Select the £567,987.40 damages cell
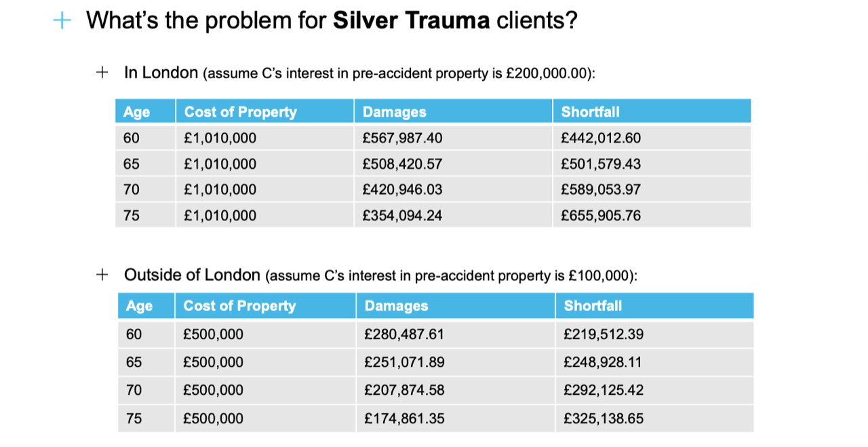 (402, 138)
